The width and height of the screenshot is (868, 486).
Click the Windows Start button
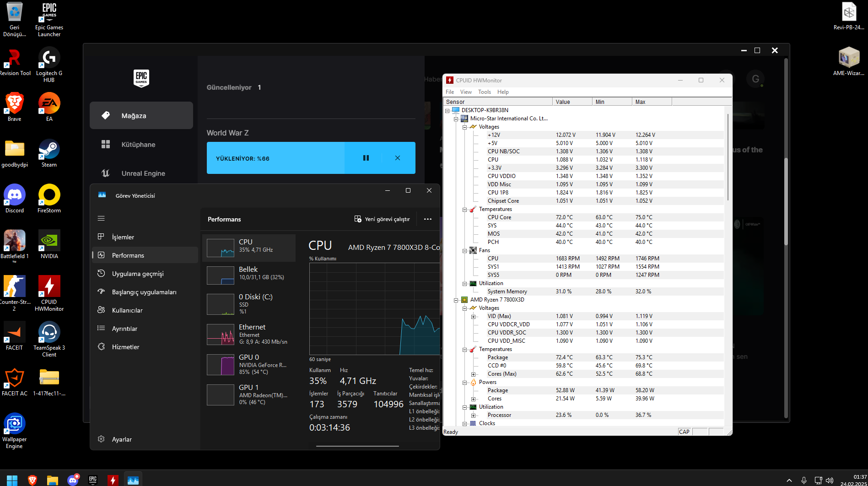tap(12, 480)
